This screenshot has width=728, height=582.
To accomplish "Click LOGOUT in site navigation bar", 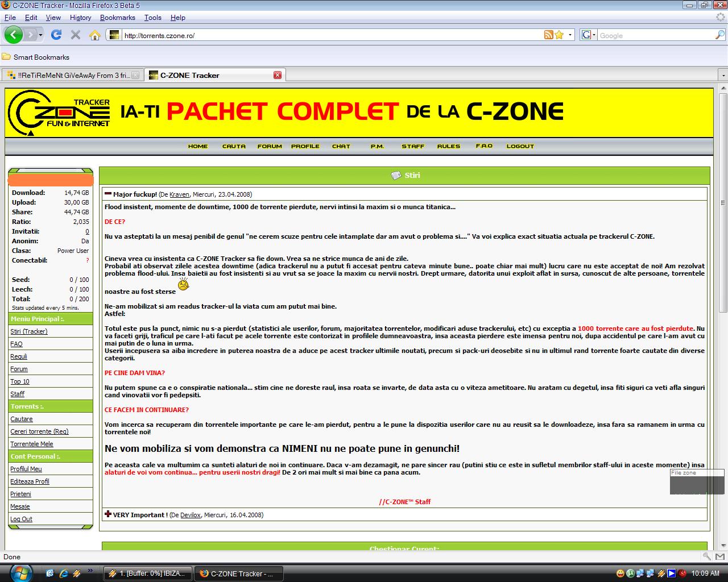I will (520, 146).
